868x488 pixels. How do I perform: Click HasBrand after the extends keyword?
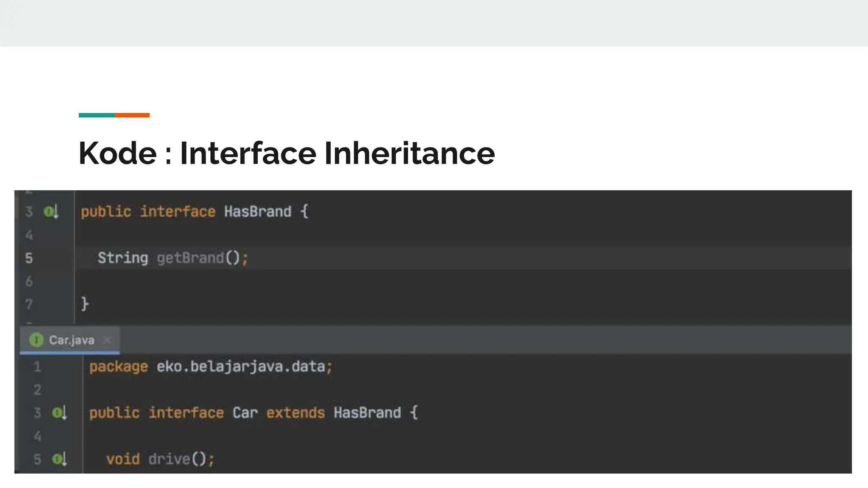pos(367,413)
